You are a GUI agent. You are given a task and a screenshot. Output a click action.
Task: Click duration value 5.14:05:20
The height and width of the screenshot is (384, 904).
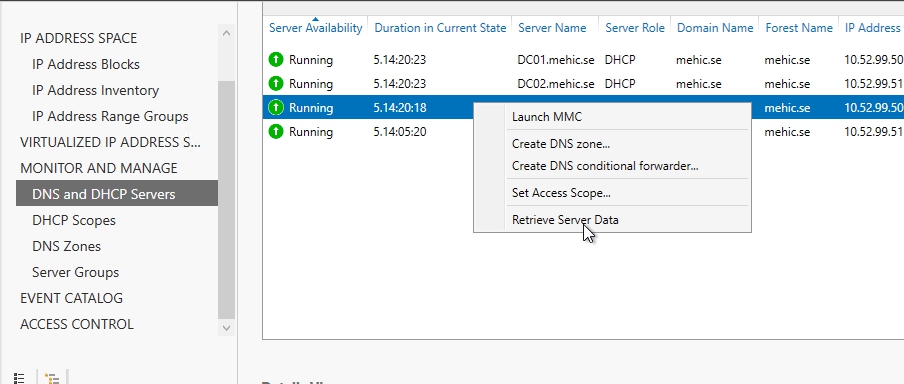point(400,132)
